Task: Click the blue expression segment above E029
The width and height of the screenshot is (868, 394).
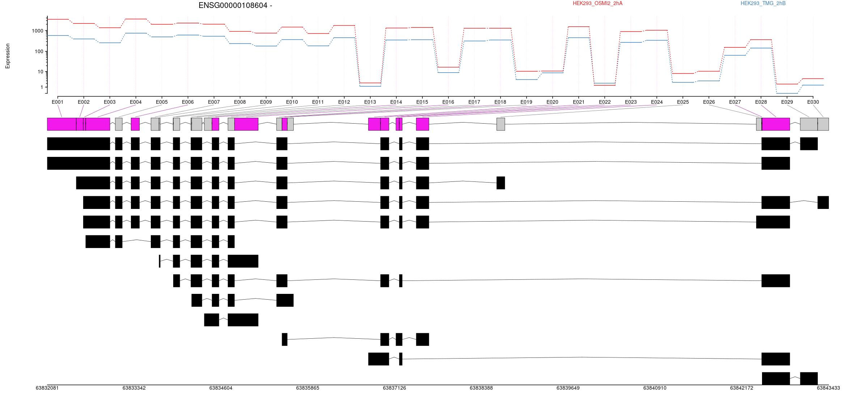Action: click(787, 93)
